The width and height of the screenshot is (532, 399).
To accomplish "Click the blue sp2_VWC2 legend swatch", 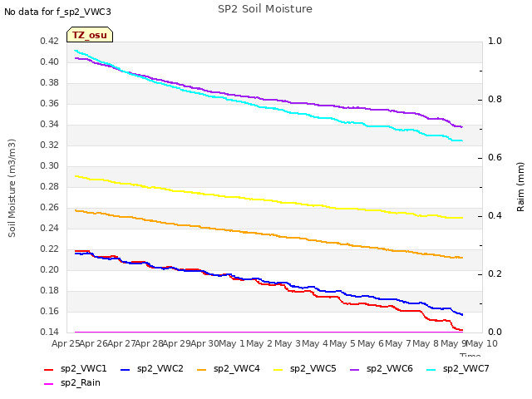I will 126,369.
